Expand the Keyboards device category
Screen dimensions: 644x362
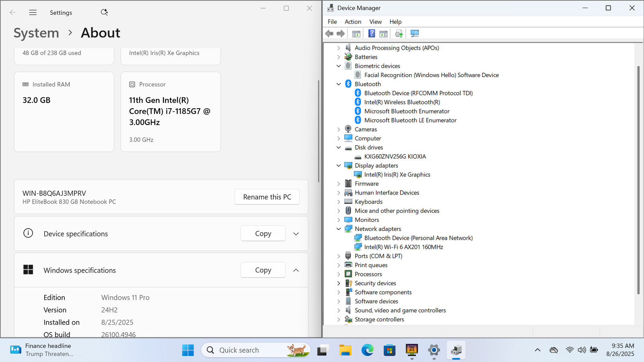pos(339,202)
